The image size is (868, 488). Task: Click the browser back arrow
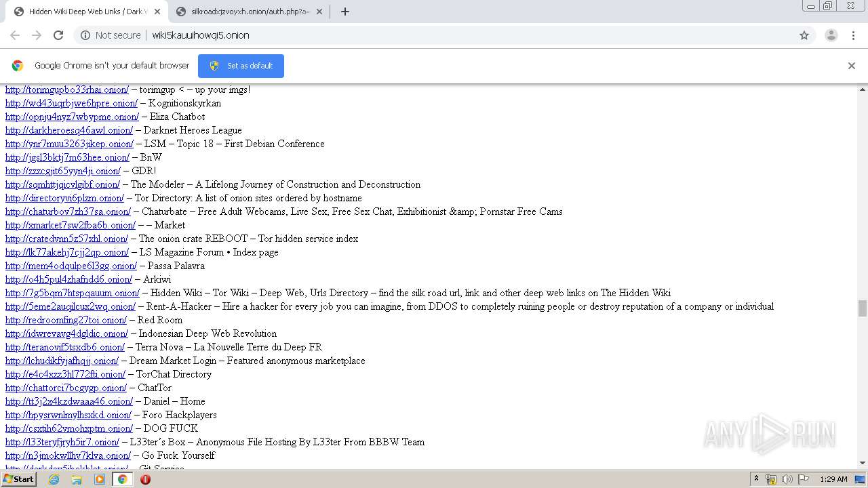click(15, 35)
